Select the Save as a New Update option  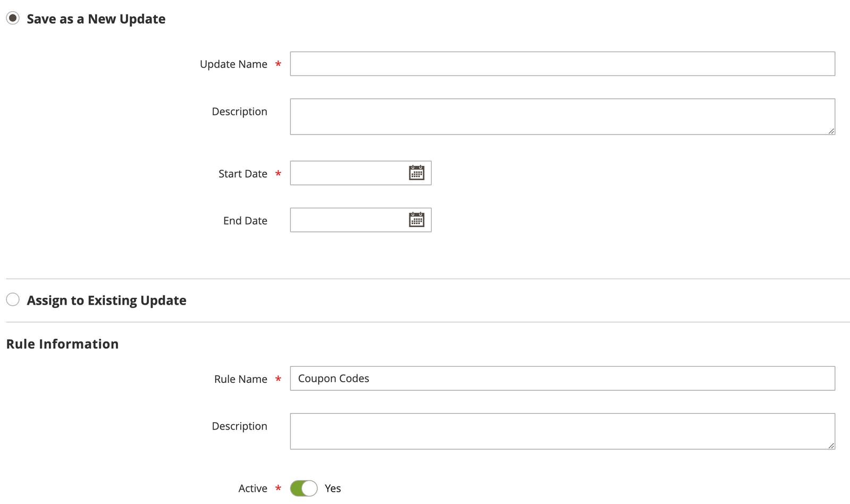pyautogui.click(x=13, y=19)
